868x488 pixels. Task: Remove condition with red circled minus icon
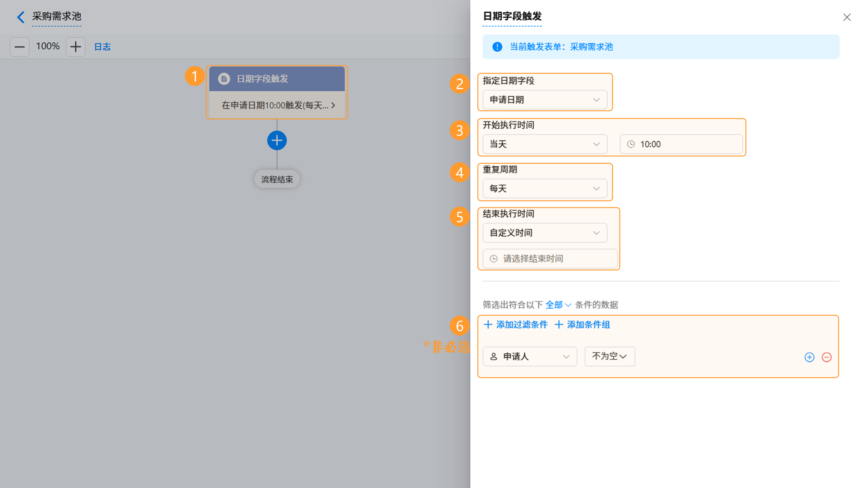(x=827, y=357)
